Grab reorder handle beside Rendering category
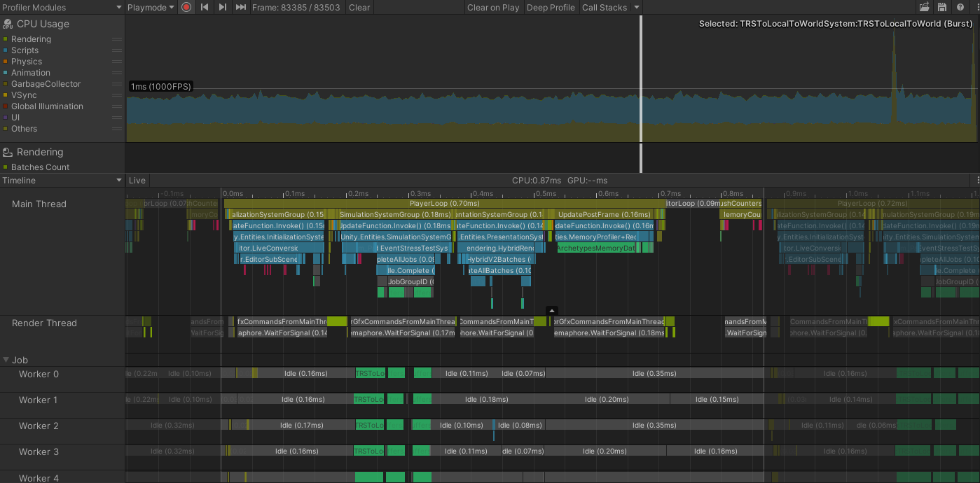The width and height of the screenshot is (980, 483). [x=116, y=39]
